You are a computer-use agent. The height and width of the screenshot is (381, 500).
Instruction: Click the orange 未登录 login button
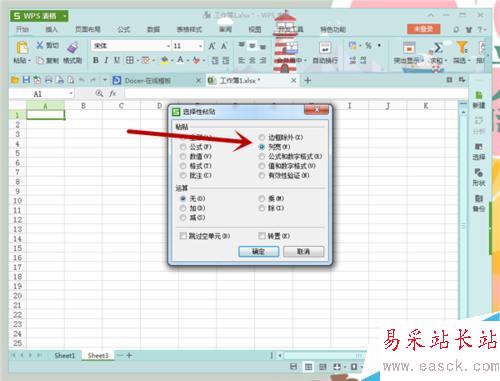pos(423,29)
